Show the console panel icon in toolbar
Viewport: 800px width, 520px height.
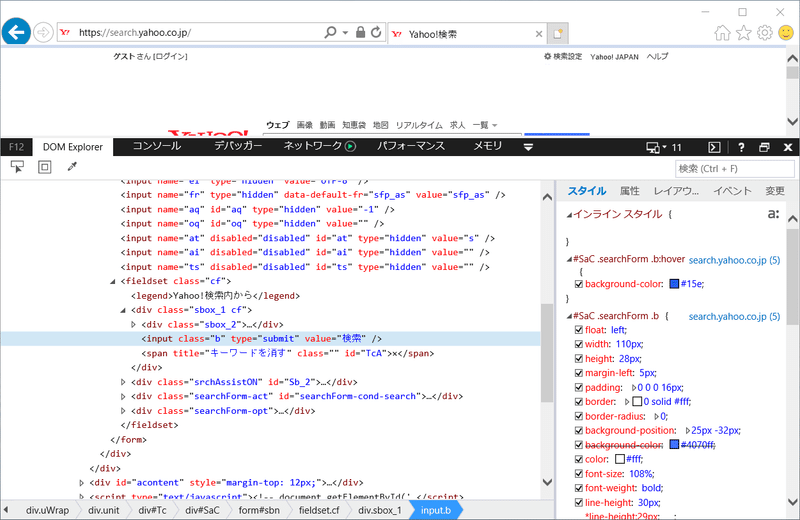click(714, 147)
